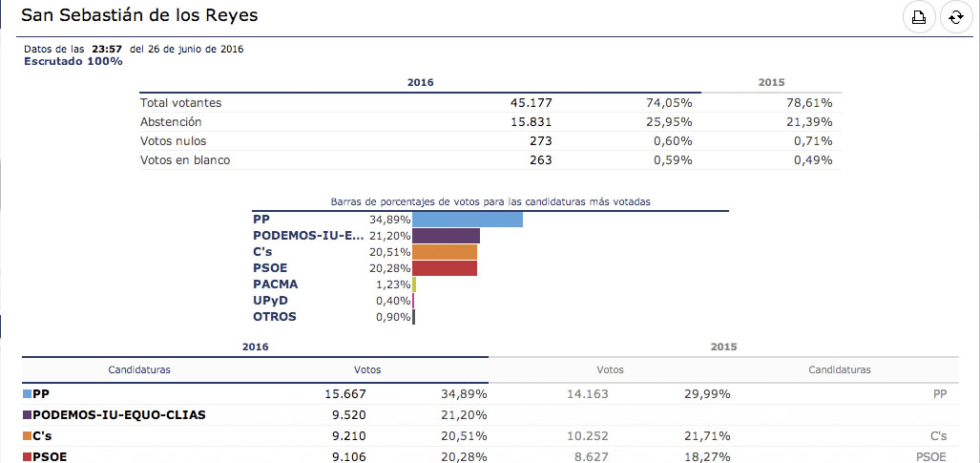Viewport: 980px width, 463px height.
Task: Click the orange C's color square
Action: [27, 436]
